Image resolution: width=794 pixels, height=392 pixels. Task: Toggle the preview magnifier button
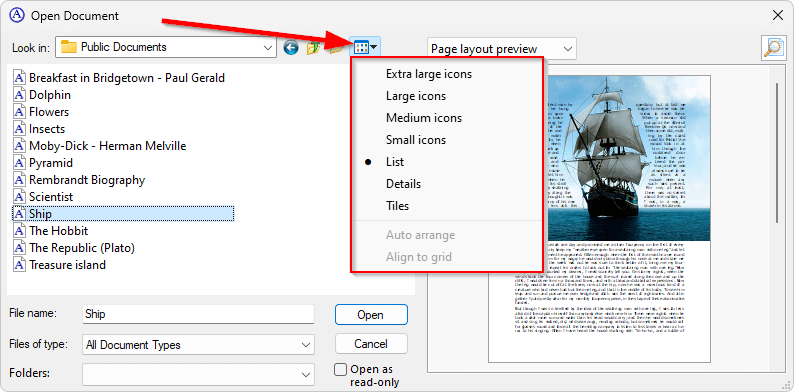(x=773, y=48)
